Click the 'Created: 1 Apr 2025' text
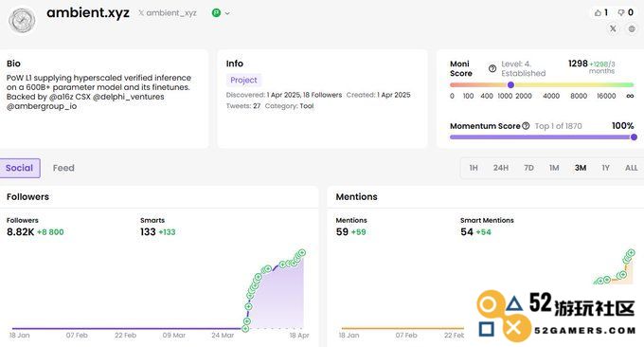 [378, 95]
